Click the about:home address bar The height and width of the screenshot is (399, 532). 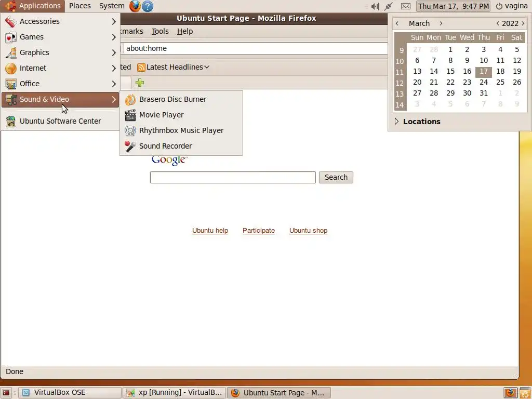click(256, 48)
